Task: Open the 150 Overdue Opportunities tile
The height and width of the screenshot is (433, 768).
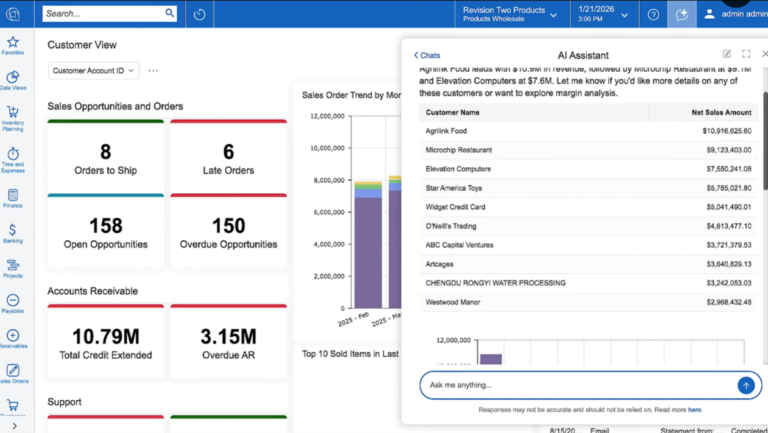Action: (x=229, y=231)
